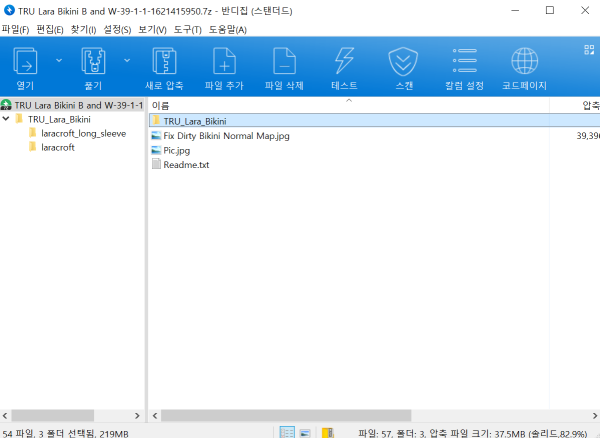Click the 파일 추가 (Add File) icon
Screen dimensions: 600x438
[225, 66]
